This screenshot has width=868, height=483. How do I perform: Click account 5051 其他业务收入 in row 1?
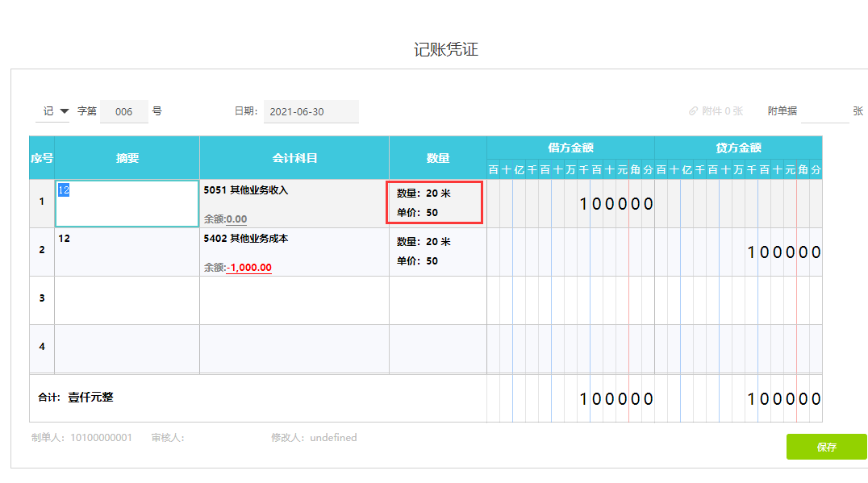(246, 190)
